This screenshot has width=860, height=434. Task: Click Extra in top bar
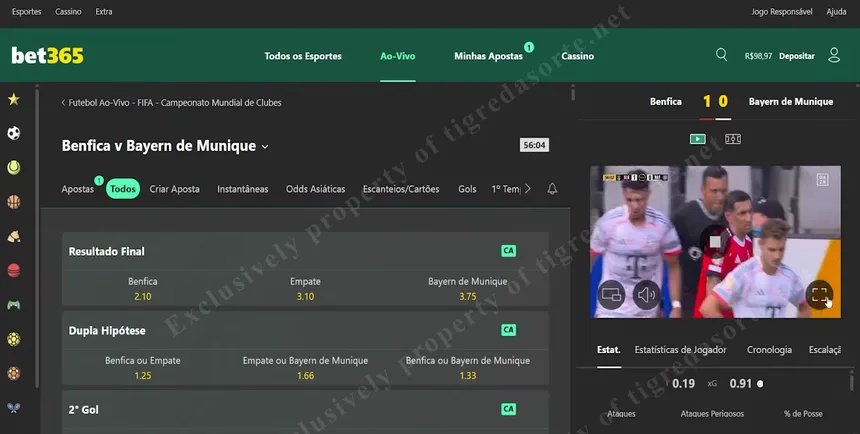click(104, 12)
